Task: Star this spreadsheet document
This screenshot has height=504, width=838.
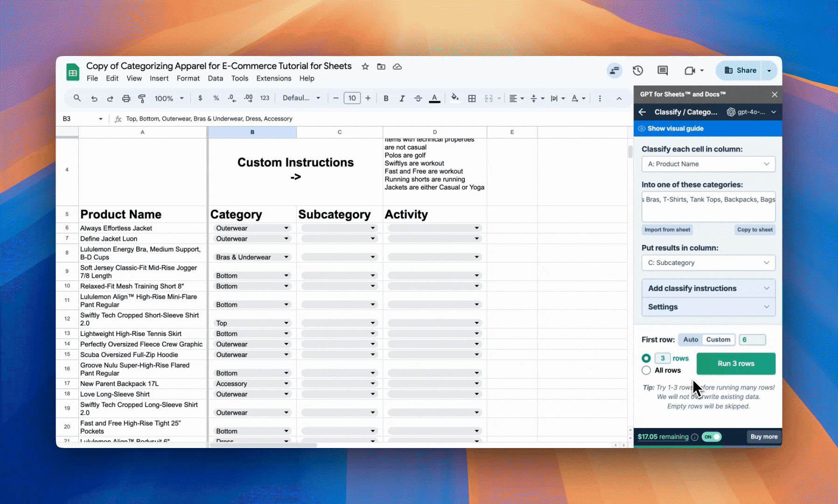Action: 365,67
